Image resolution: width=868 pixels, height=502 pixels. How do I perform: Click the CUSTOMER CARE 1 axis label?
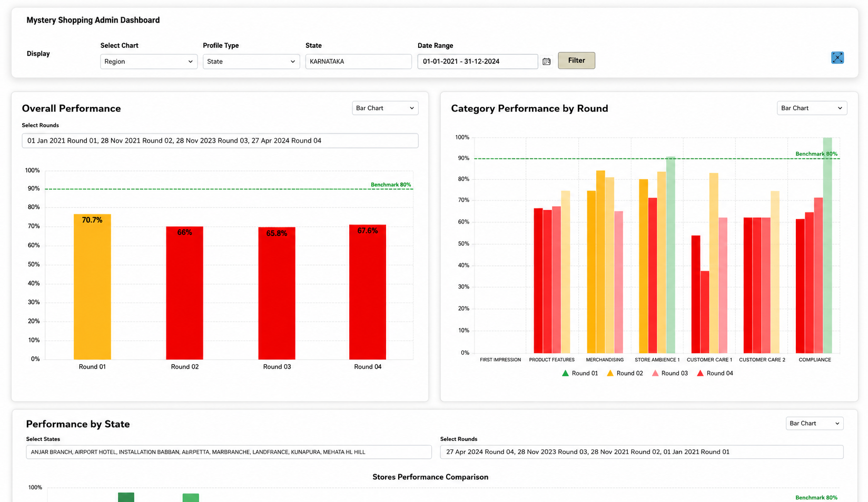(709, 360)
